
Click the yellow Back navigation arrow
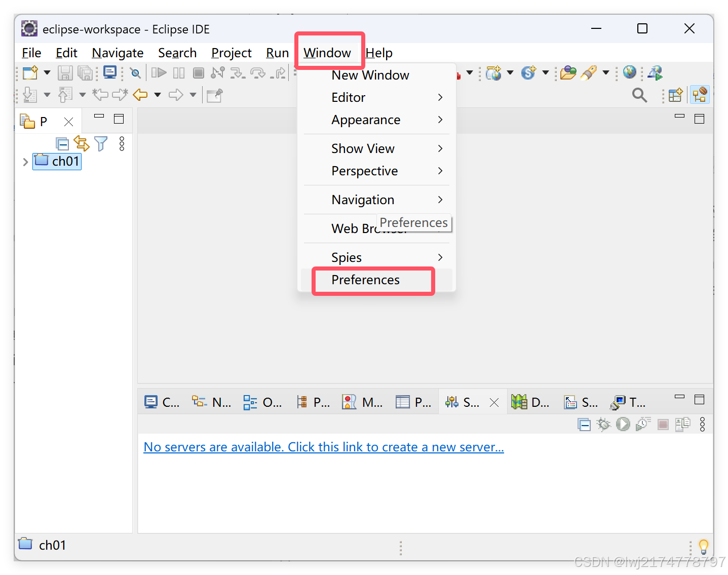coord(140,95)
